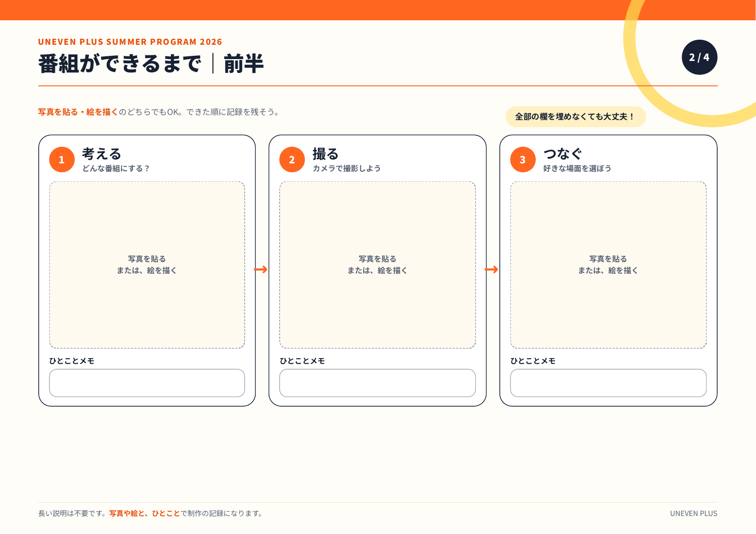
Task: Click the 2 / 4 page indicator badge
Action: pos(700,57)
